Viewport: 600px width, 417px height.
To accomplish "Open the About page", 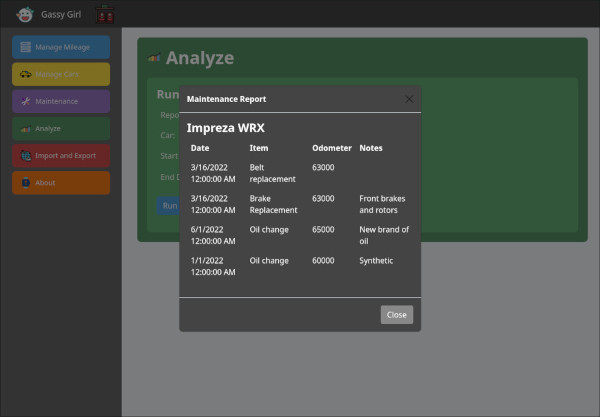I will 61,183.
